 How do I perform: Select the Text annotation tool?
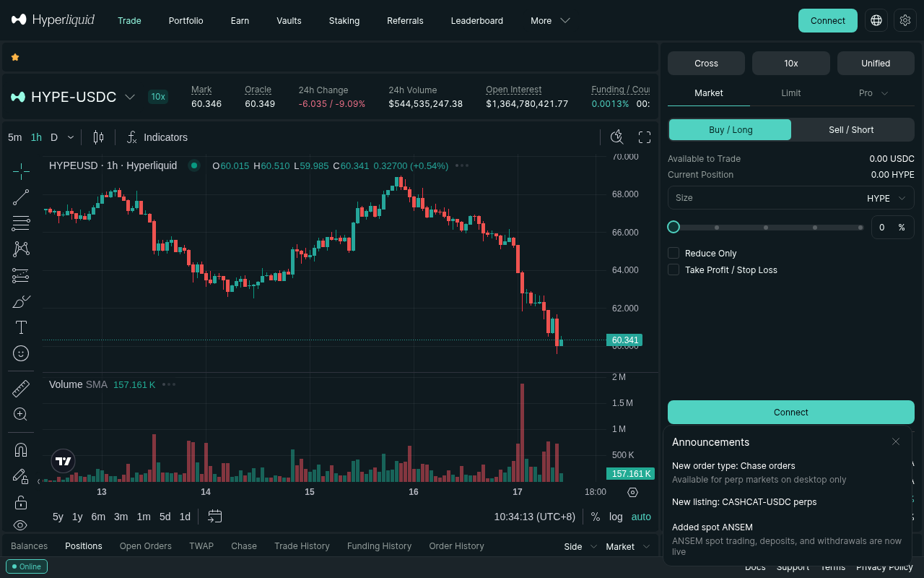point(21,327)
